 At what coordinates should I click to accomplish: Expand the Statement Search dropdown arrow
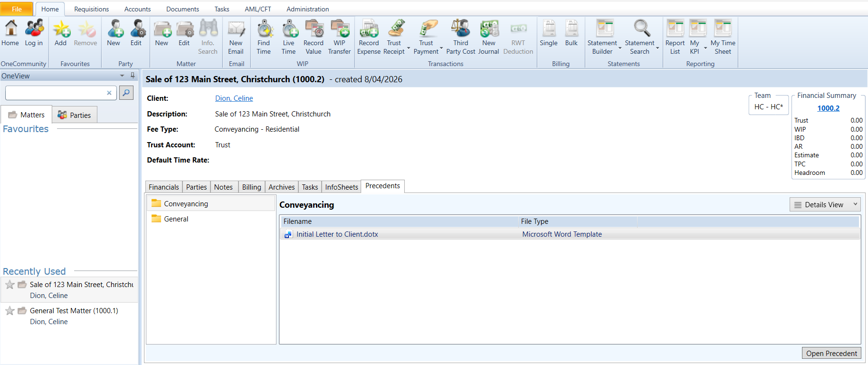click(658, 48)
